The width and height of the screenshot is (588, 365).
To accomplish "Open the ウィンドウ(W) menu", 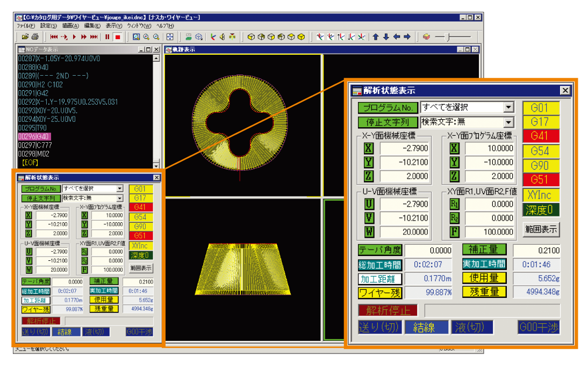I will 139,26.
